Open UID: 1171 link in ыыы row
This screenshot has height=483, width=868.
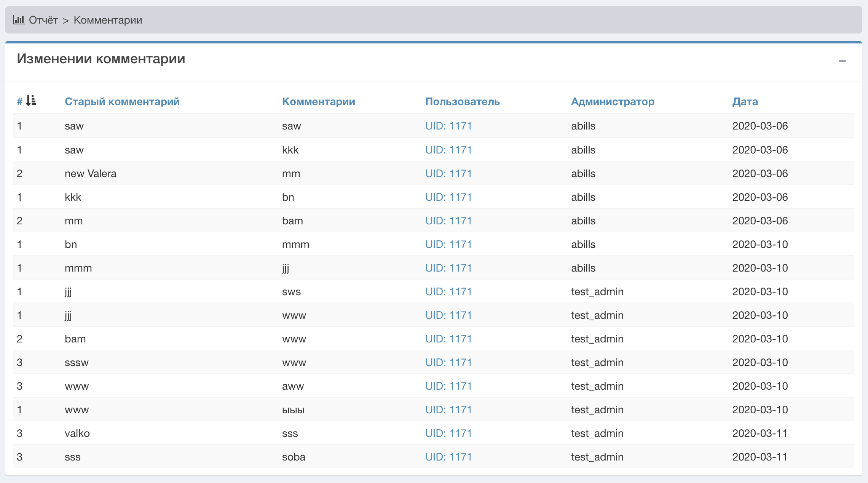tap(448, 409)
